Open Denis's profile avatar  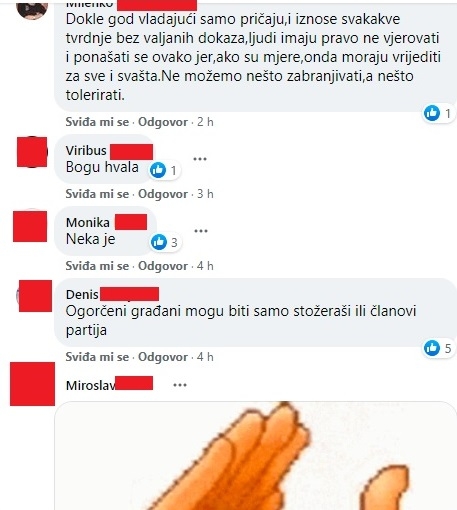35,296
